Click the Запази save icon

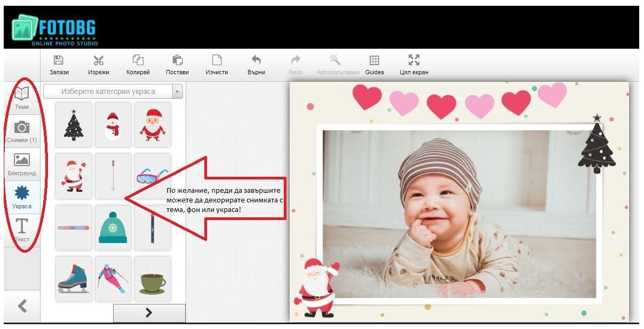[x=59, y=61]
